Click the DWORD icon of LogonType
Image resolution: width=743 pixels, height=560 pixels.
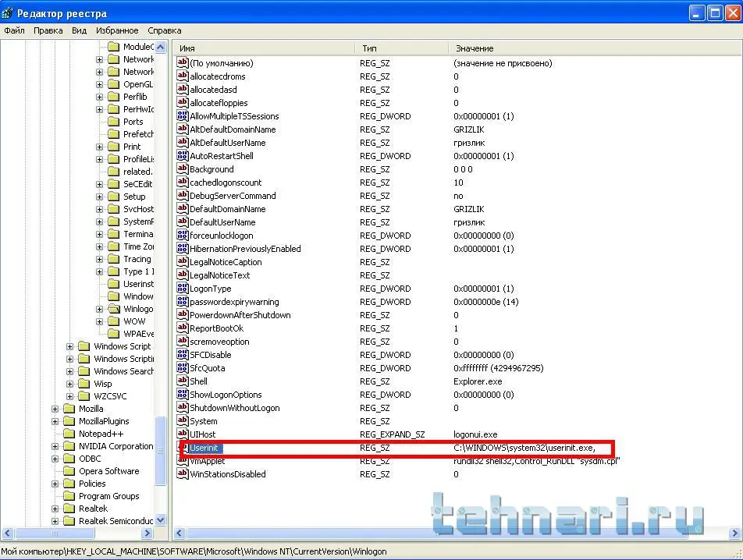pyautogui.click(x=183, y=288)
